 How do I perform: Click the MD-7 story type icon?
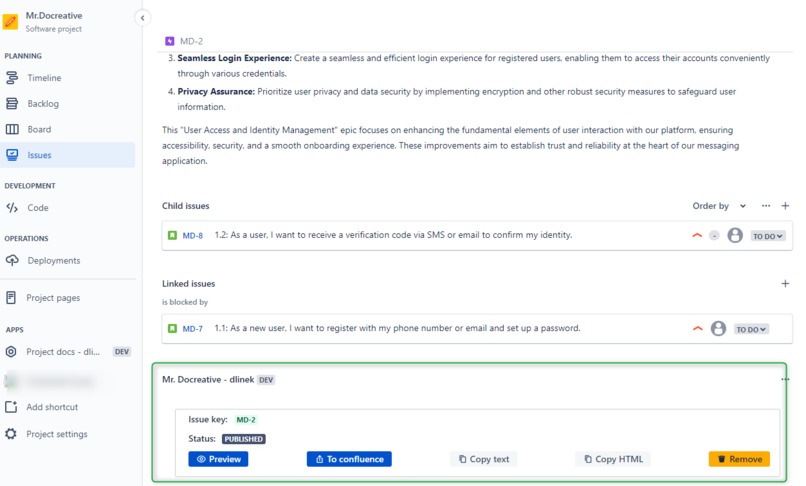[x=172, y=328]
